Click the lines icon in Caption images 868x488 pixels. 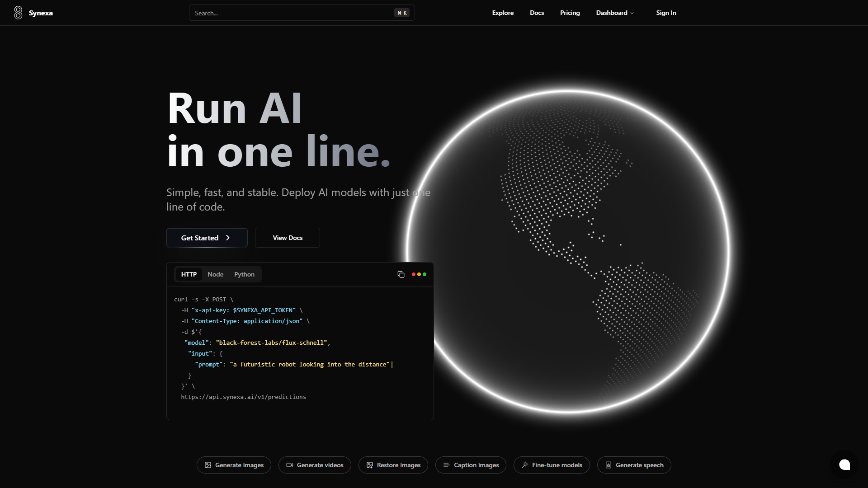[x=447, y=465]
